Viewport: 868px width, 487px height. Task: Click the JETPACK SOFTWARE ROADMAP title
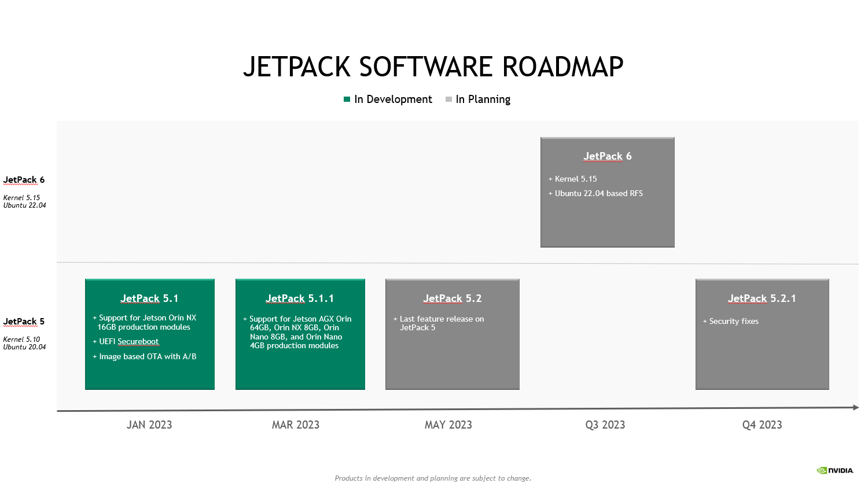click(x=434, y=66)
